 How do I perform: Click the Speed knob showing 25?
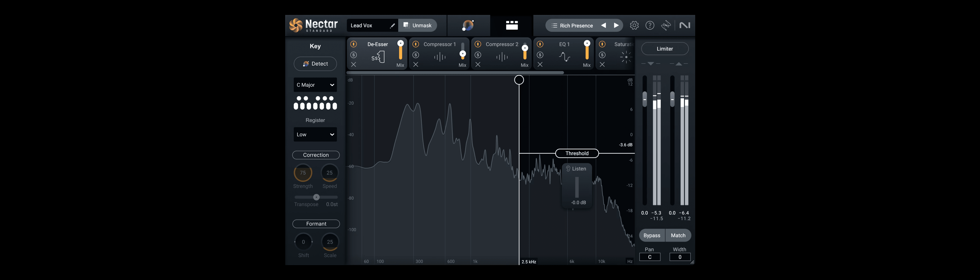tap(329, 173)
